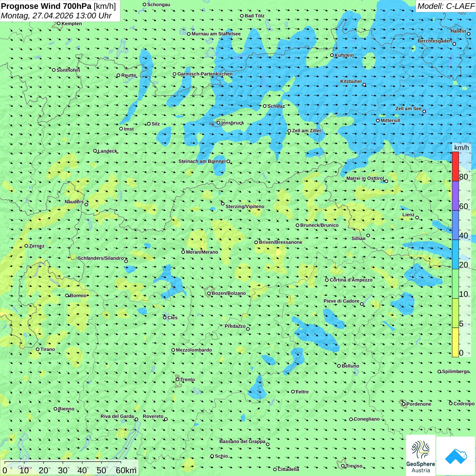Click the red 80 km/h legend color
This screenshot has height=476, width=476.
(455, 166)
